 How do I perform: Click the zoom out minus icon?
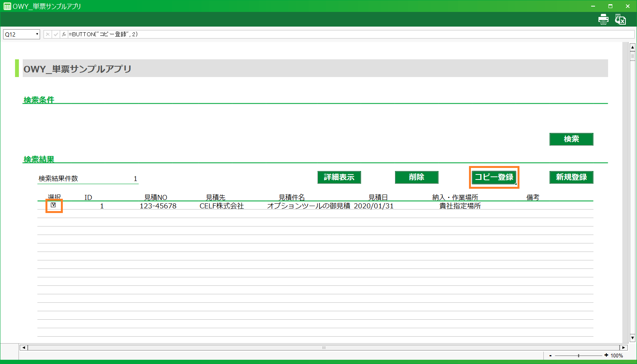550,356
